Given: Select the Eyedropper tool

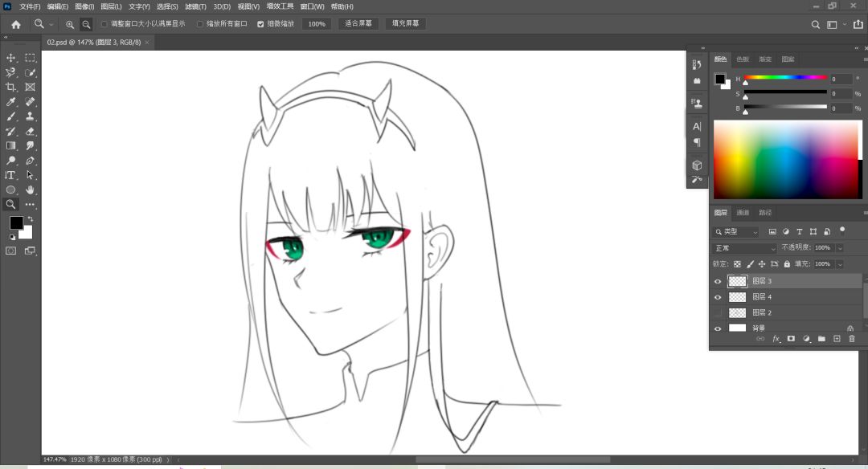Looking at the screenshot, I should tap(10, 102).
